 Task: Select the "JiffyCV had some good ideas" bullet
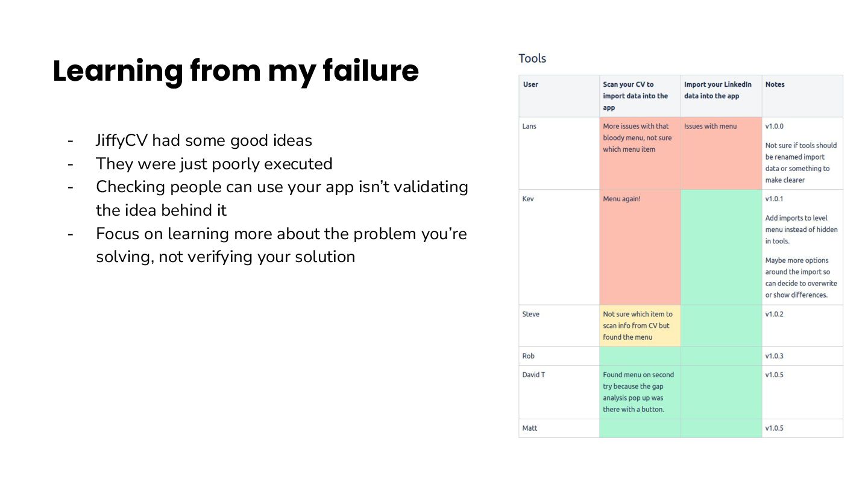coord(204,140)
